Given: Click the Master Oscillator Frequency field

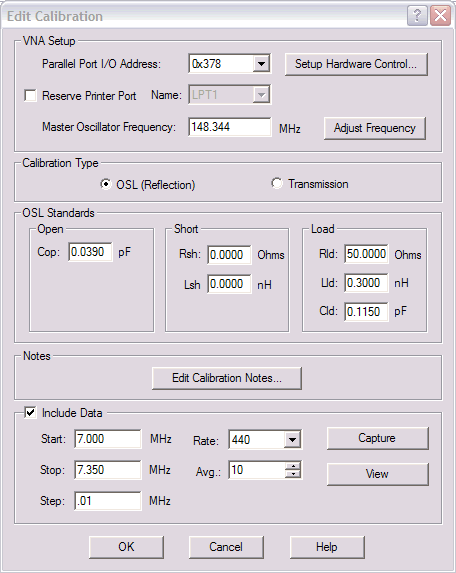Looking at the screenshot, I should (x=230, y=127).
